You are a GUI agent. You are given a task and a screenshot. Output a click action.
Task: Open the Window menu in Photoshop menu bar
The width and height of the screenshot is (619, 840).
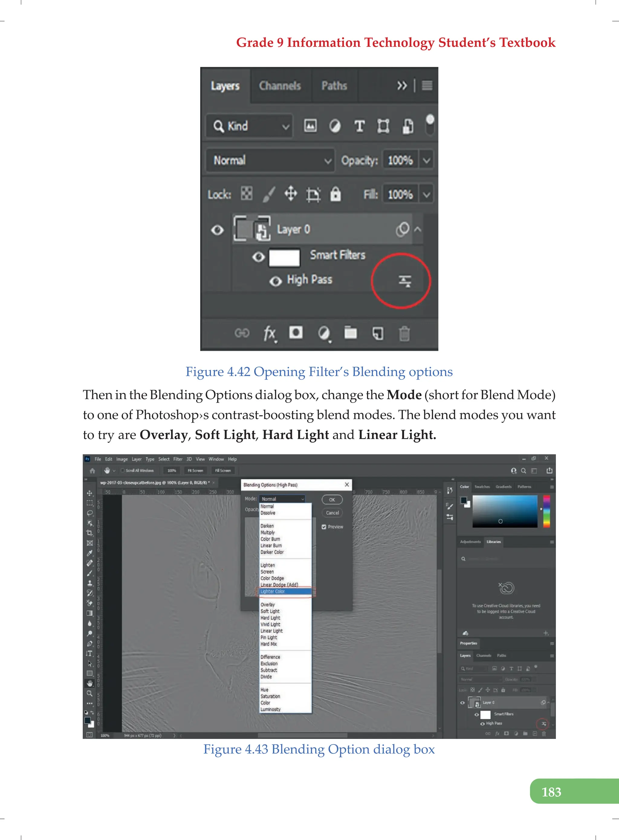[216, 459]
